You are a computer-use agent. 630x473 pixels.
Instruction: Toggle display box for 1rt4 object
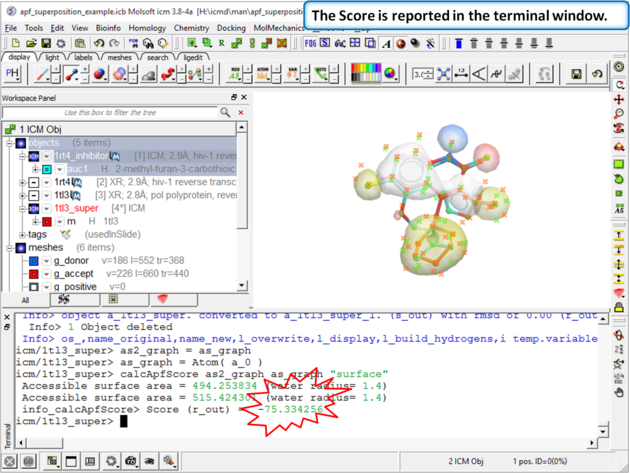pos(33,183)
